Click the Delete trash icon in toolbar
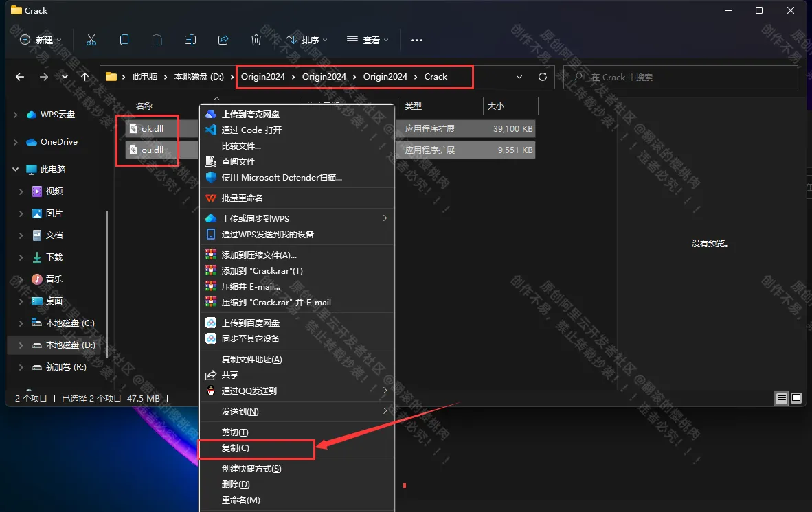Viewport: 812px width, 512px height. (x=256, y=40)
